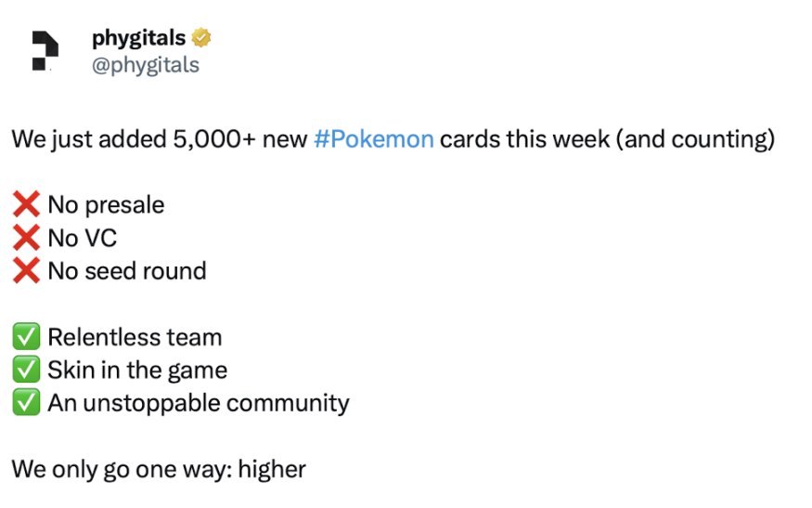The image size is (812, 508).
Task: Click the 'No seed round' text
Action: click(127, 271)
